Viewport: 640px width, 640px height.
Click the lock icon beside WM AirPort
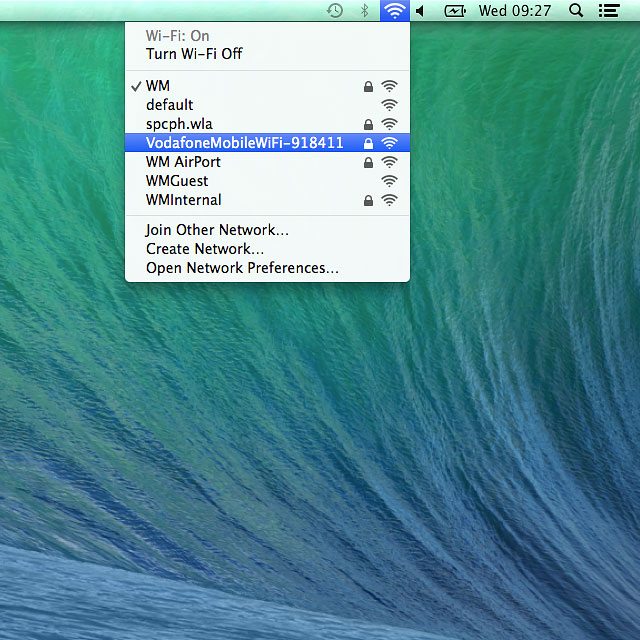point(368,162)
